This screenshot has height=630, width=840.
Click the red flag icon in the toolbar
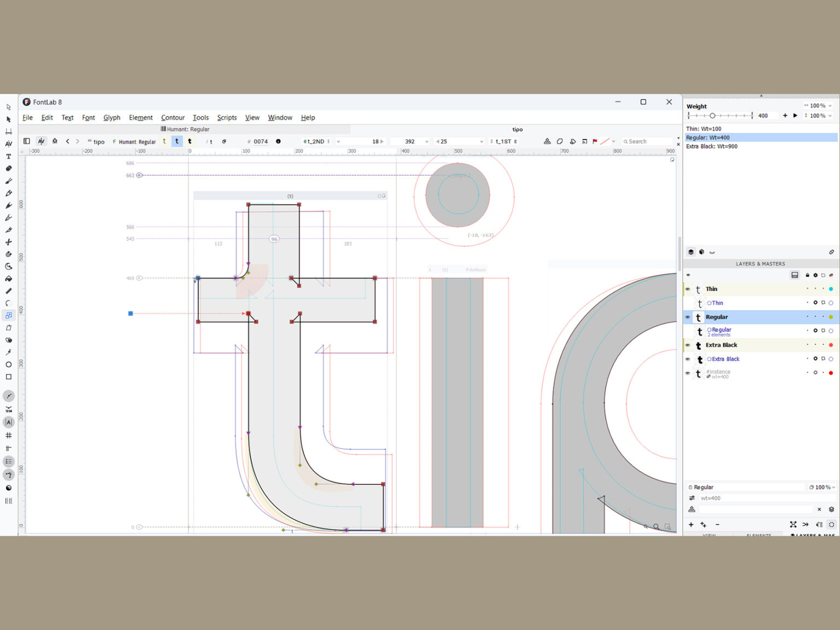[595, 142]
